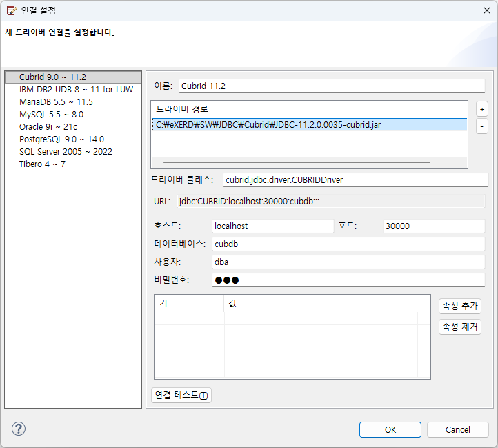Select Cubrid 9.0 ~ 11.2 driver
The image size is (498, 448).
click(52, 77)
